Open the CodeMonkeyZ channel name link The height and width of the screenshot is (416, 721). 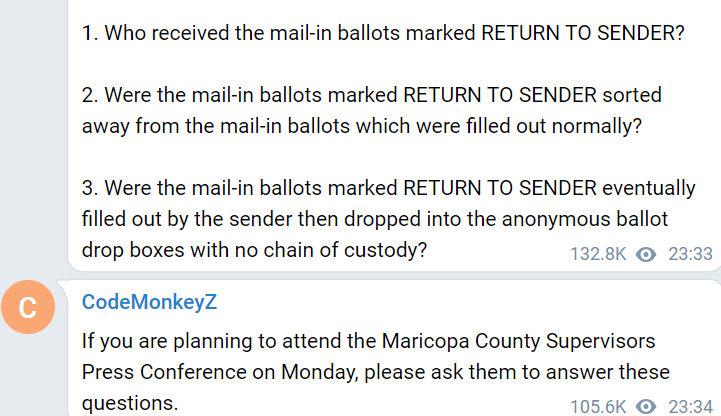coord(149,302)
